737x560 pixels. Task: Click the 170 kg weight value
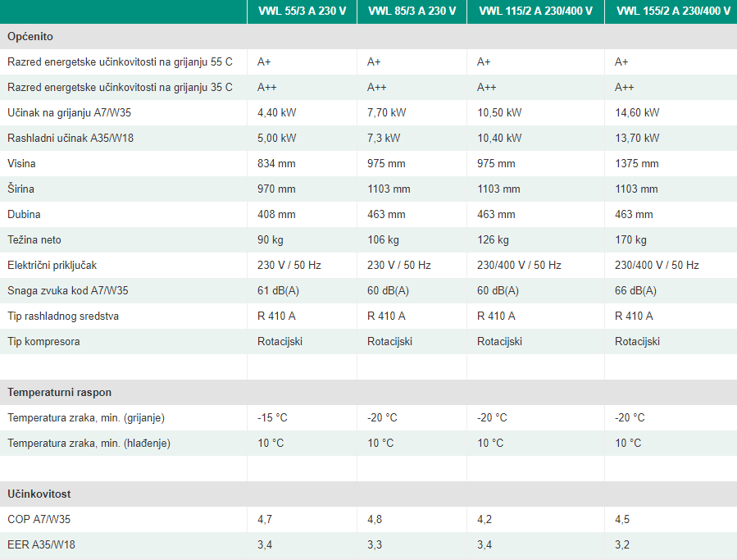pos(630,239)
